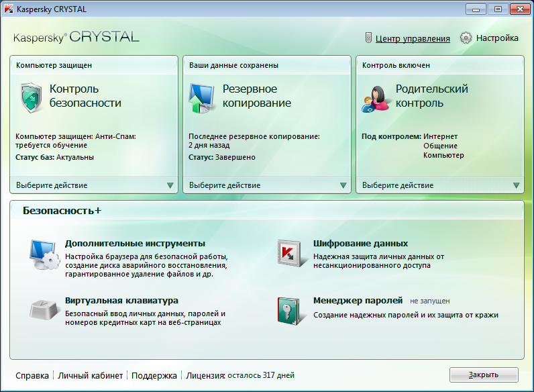The width and height of the screenshot is (534, 392).
Task: Open the Справка link
Action: point(32,375)
